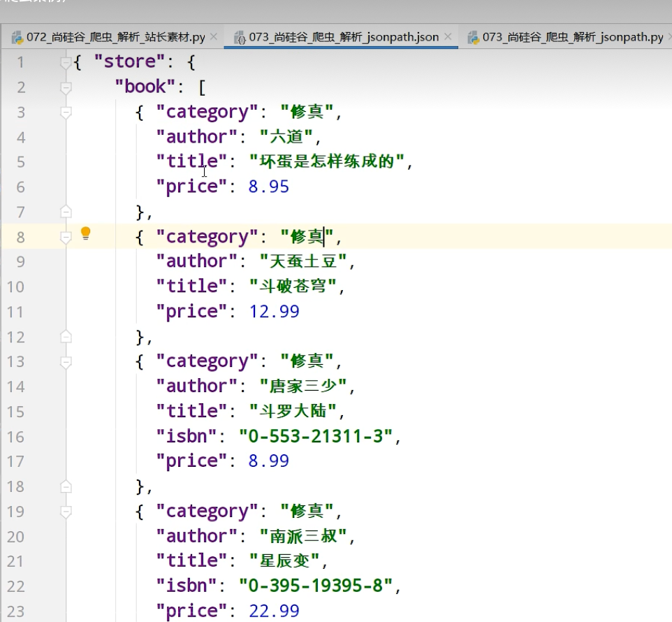Screen dimensions: 672x622
Task: Click "category" key on line 3
Action: click(x=207, y=113)
